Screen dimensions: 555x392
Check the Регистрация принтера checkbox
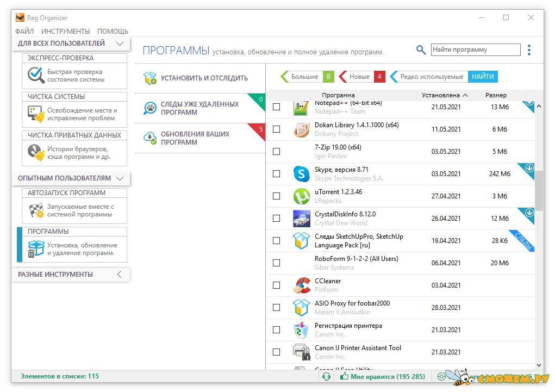(x=277, y=330)
